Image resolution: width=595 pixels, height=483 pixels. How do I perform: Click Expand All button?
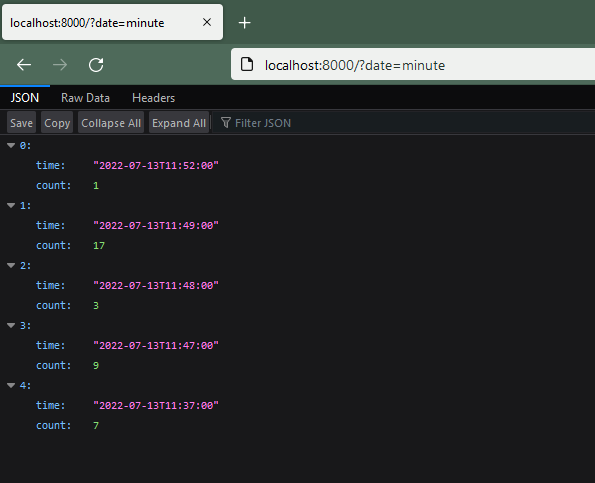[179, 123]
